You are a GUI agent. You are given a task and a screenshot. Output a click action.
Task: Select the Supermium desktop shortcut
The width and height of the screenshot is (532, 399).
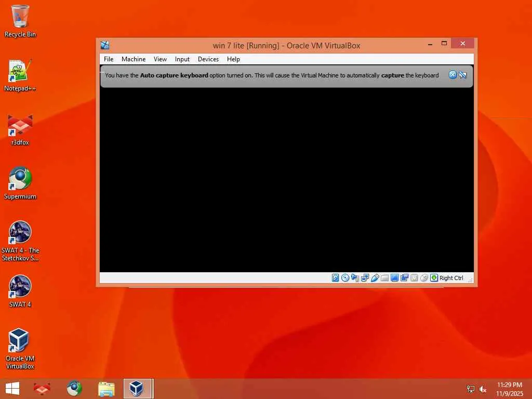pyautogui.click(x=20, y=183)
